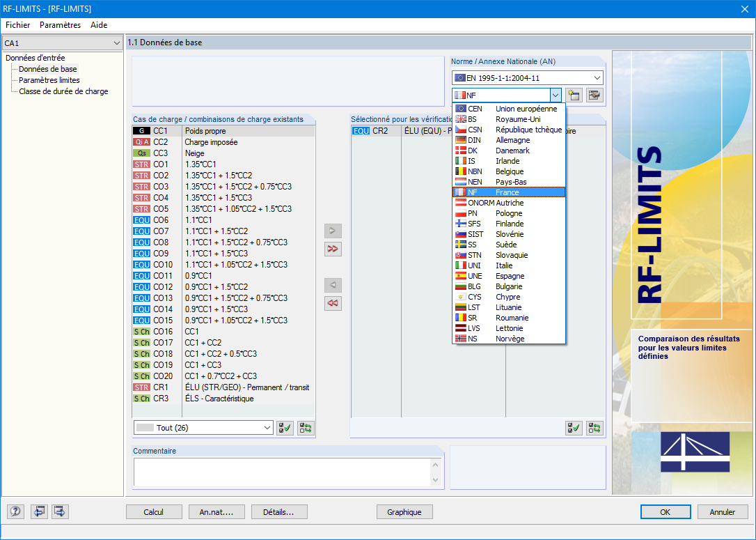
Task: Select Autriche ONORM annex option
Action: (x=509, y=203)
